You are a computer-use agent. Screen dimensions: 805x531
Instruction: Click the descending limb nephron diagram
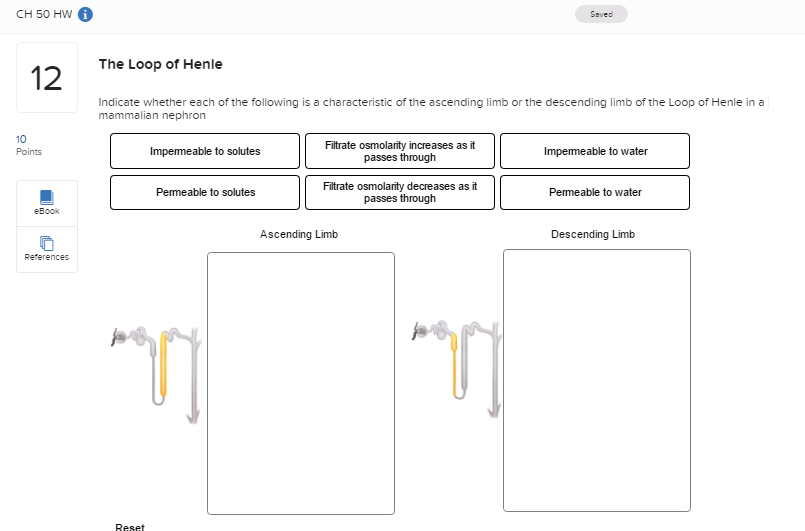click(455, 366)
